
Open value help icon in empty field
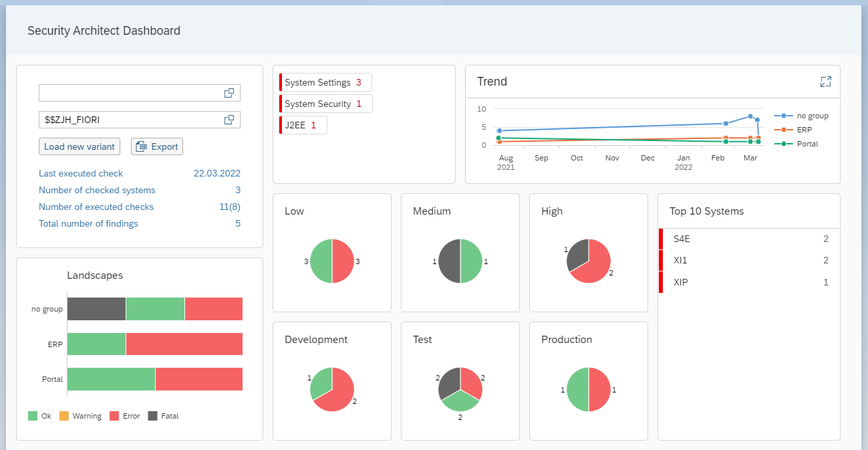click(x=229, y=93)
